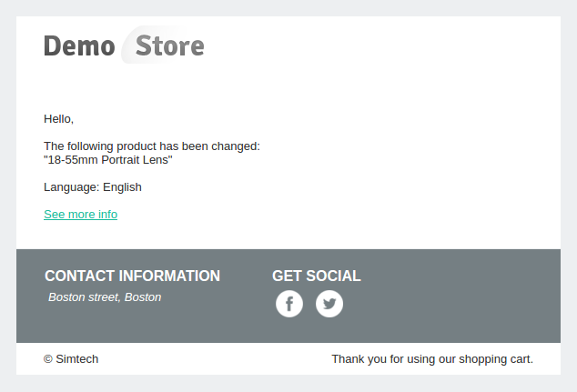Image resolution: width=577 pixels, height=392 pixels.
Task: Click the Demo Store logo
Action: point(124,45)
